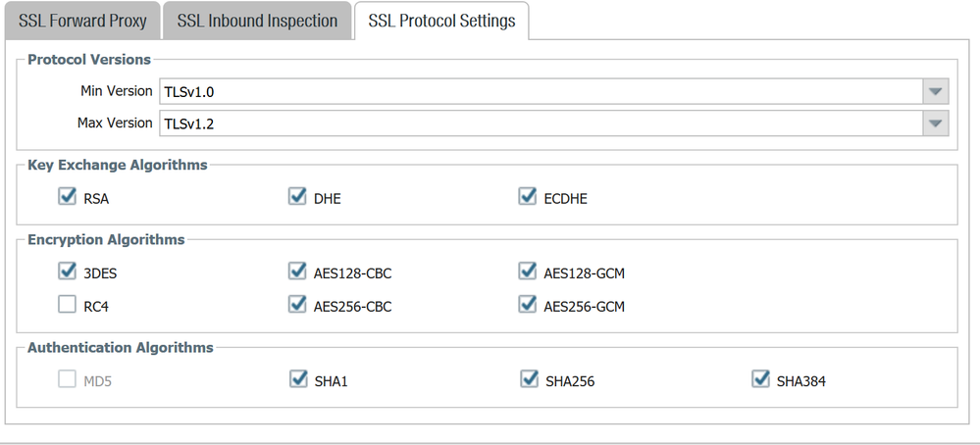Toggle the AES128-GCM checkbox
This screenshot has height=445, width=980.
tap(528, 272)
